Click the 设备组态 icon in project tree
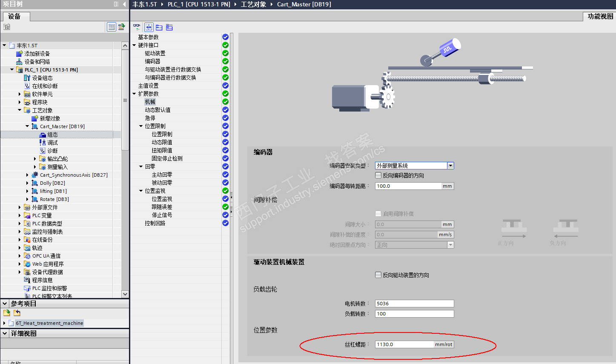Viewport: 616px width, 364px height. point(27,78)
